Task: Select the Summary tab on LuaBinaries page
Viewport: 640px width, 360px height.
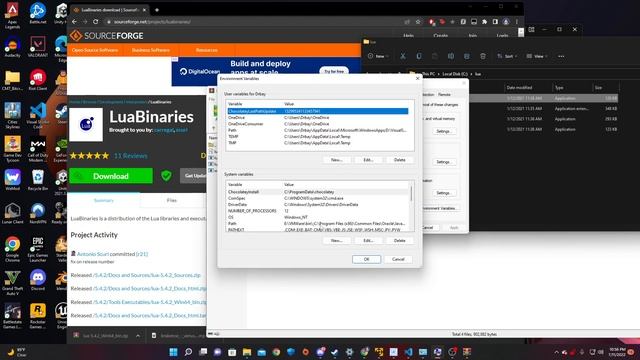Action: coord(104,200)
